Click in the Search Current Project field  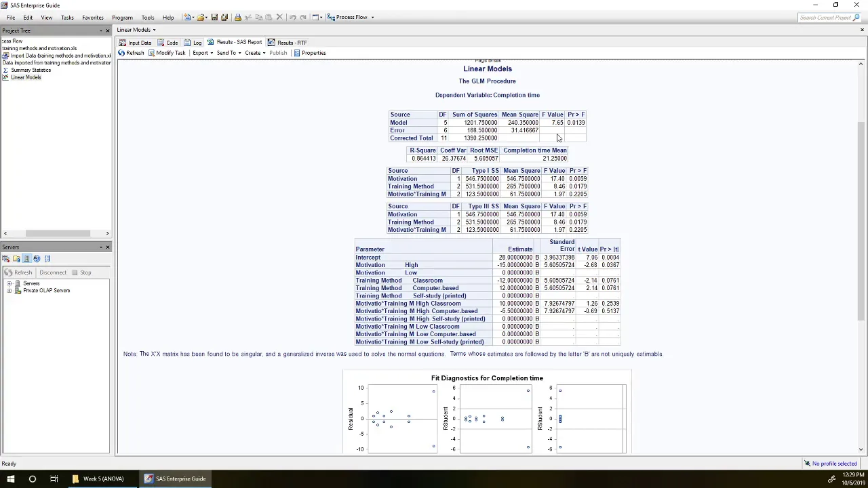[x=825, y=18]
